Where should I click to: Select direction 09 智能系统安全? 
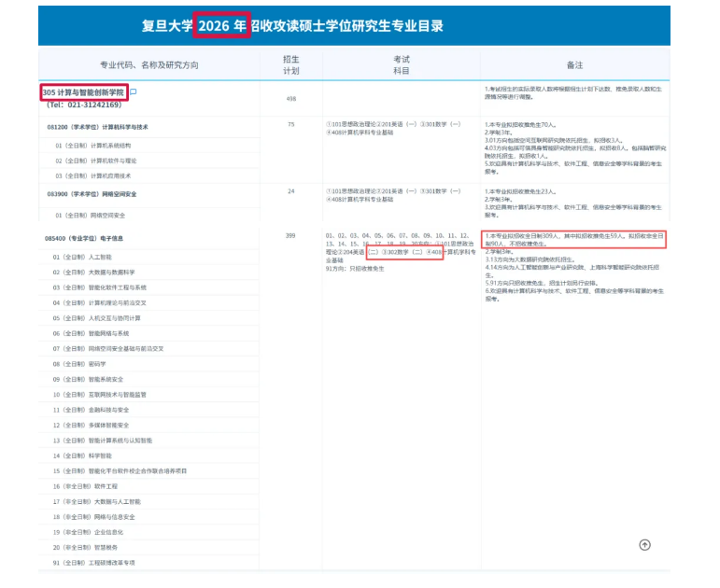click(88, 380)
